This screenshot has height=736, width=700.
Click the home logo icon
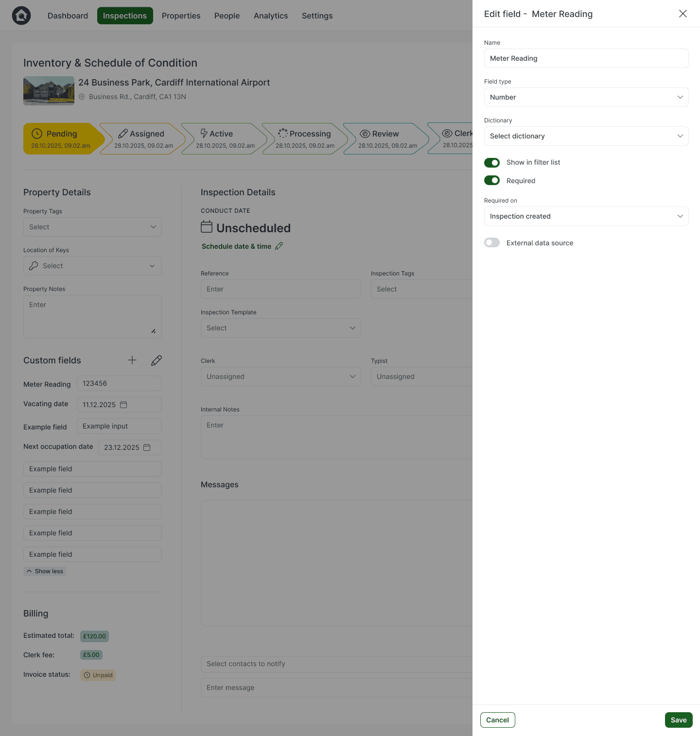tap(21, 16)
